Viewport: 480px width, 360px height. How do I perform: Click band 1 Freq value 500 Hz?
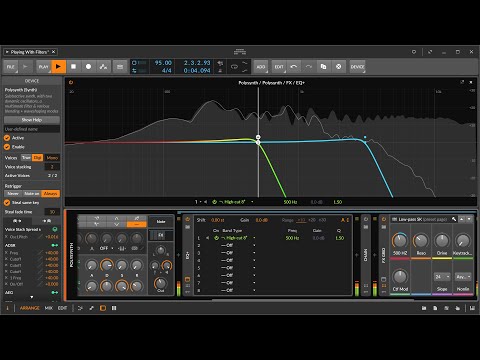tap(292, 238)
